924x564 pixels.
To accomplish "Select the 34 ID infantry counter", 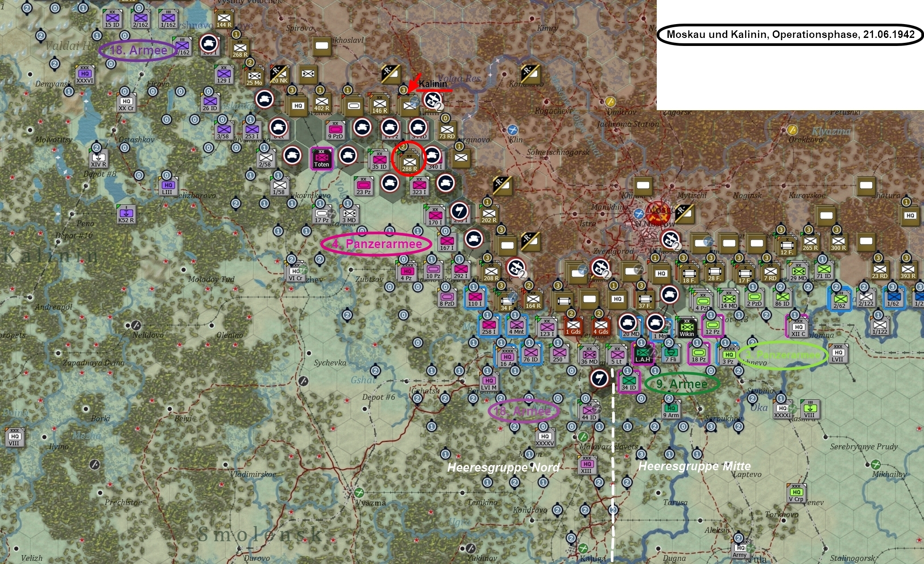I will click(x=629, y=382).
